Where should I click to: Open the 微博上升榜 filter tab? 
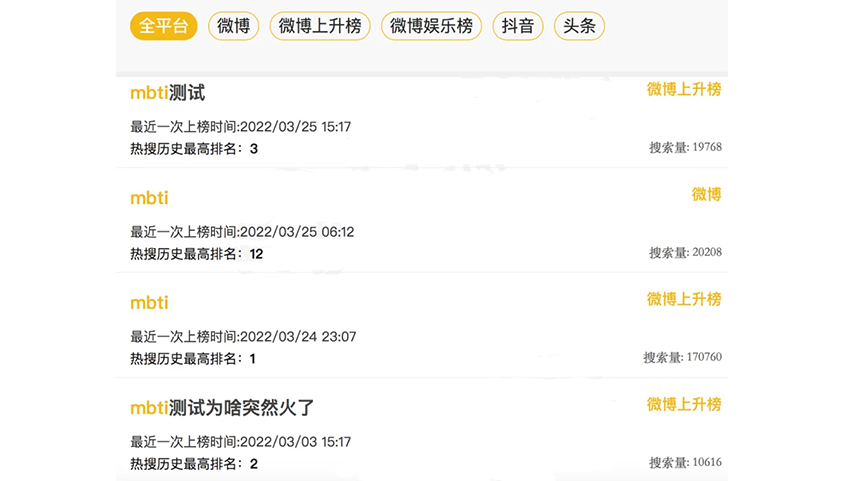[x=320, y=26]
